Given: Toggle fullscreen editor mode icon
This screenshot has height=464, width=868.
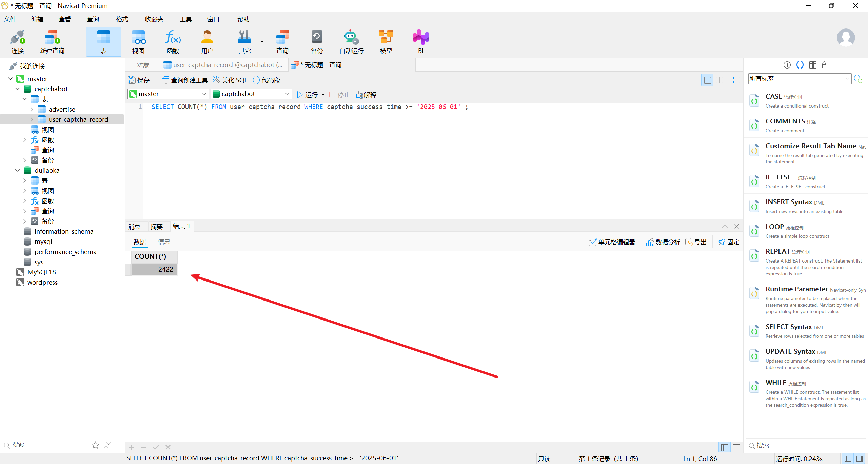Looking at the screenshot, I should tap(736, 80).
